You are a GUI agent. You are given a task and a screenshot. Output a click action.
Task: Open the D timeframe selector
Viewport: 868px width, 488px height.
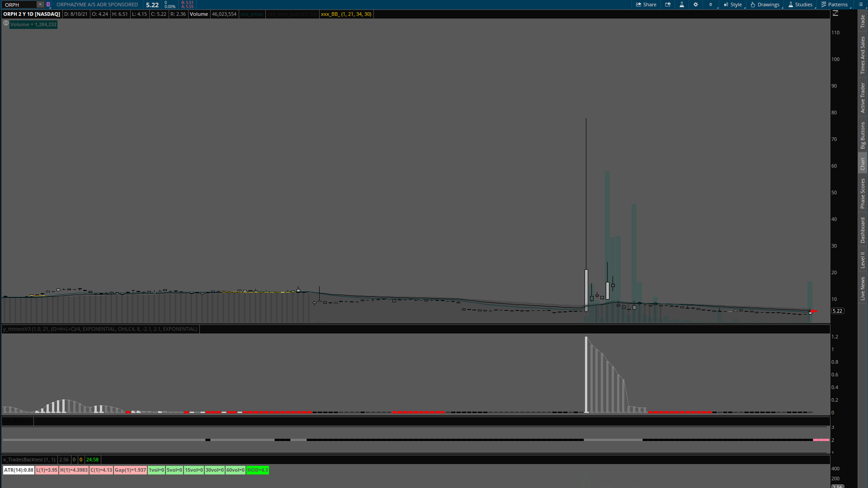711,5
